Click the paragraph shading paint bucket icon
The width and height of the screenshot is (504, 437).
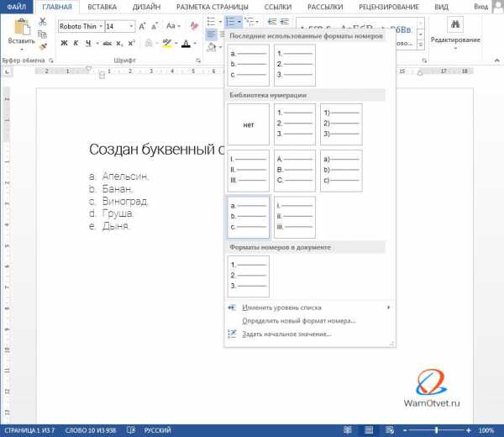tap(212, 47)
